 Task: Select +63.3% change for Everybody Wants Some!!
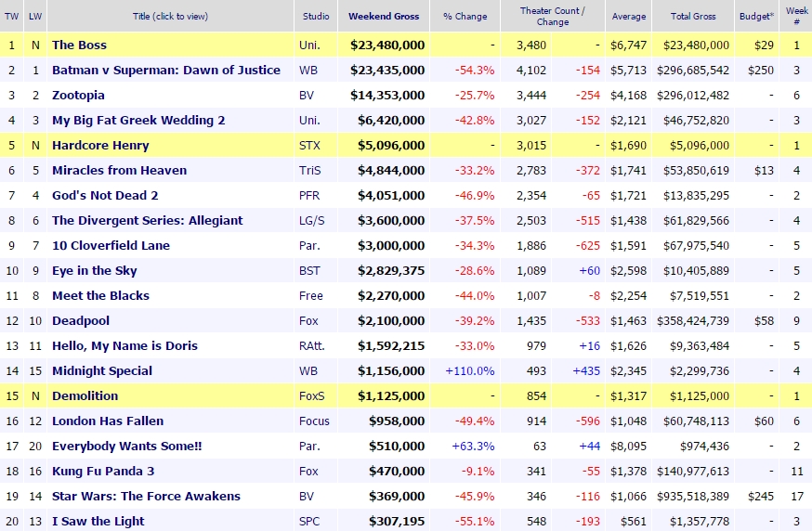point(473,447)
